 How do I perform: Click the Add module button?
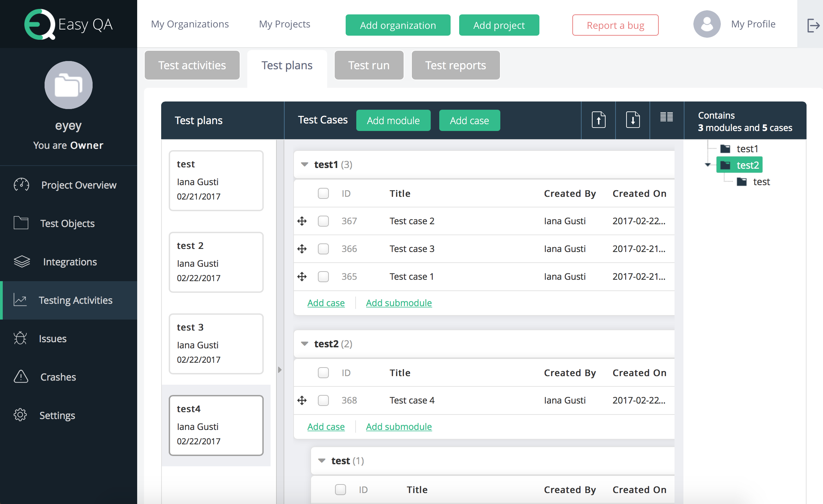click(x=393, y=120)
